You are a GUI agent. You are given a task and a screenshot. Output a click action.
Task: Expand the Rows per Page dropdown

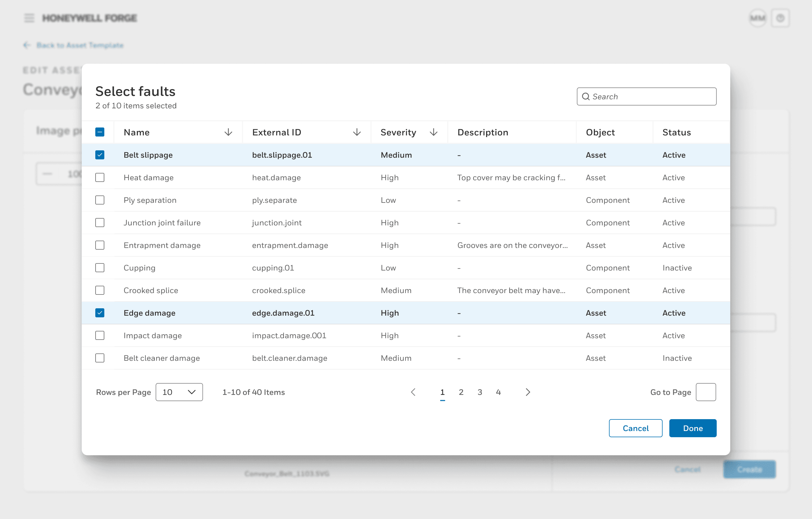click(x=179, y=391)
